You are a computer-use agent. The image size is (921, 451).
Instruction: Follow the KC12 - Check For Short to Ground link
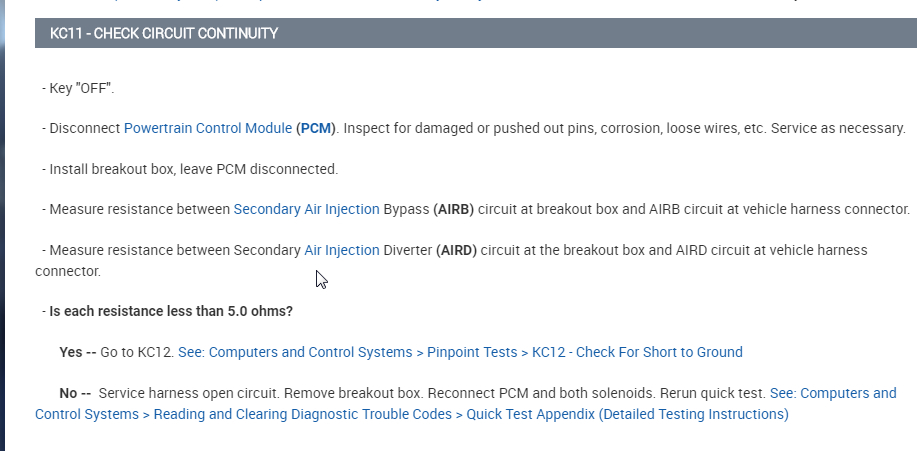pyautogui.click(x=637, y=352)
